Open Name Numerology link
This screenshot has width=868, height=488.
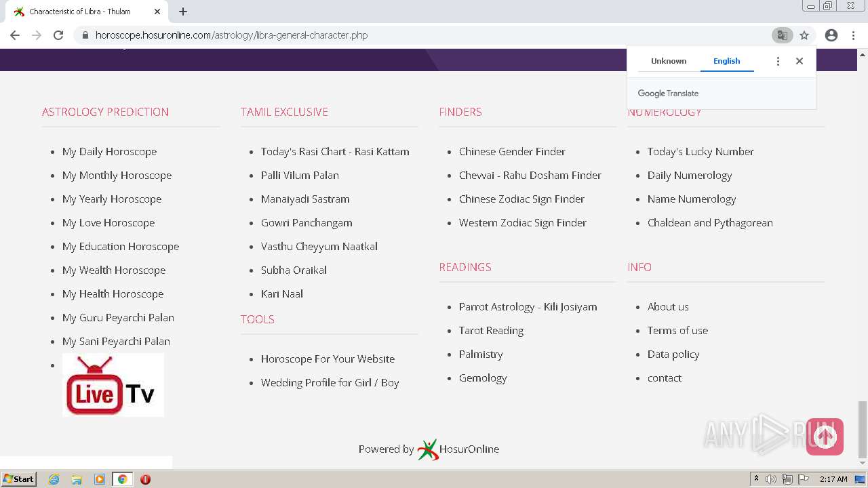coord(692,199)
